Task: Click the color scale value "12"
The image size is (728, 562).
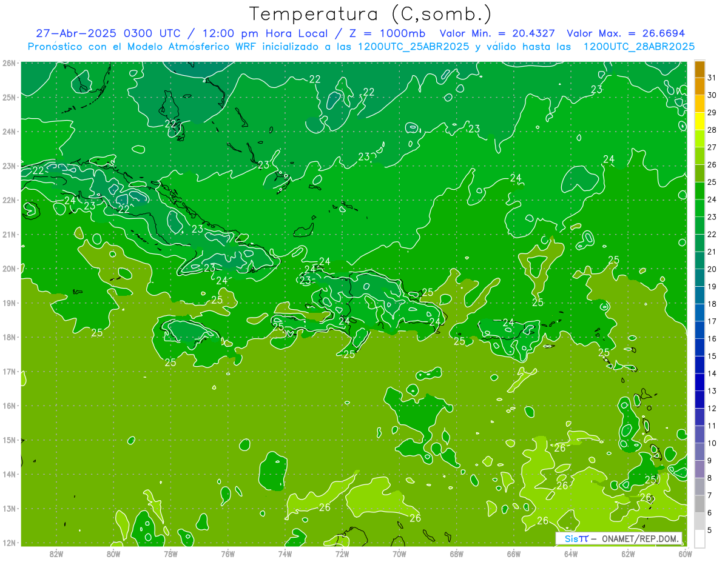Action: [x=712, y=408]
